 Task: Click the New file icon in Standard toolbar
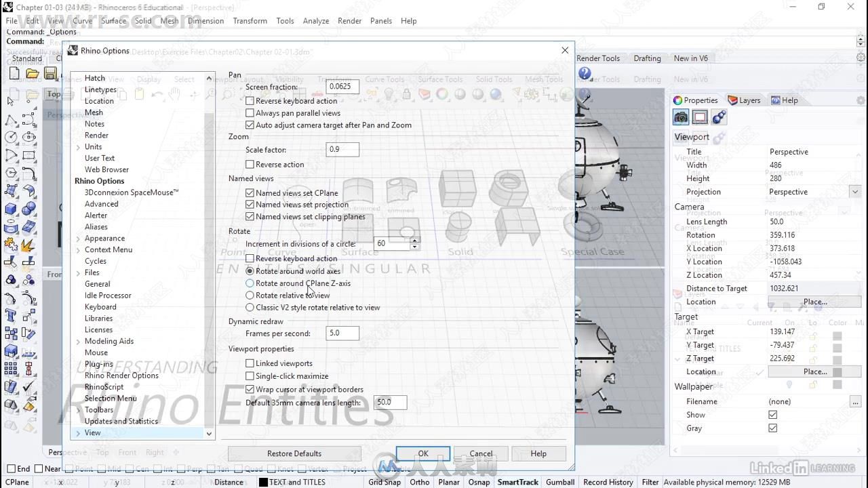[14, 73]
